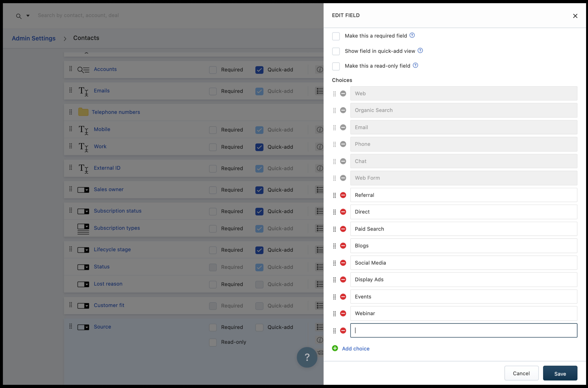The image size is (588, 388).
Task: Click help icon beside read-only field option
Action: [x=415, y=65]
